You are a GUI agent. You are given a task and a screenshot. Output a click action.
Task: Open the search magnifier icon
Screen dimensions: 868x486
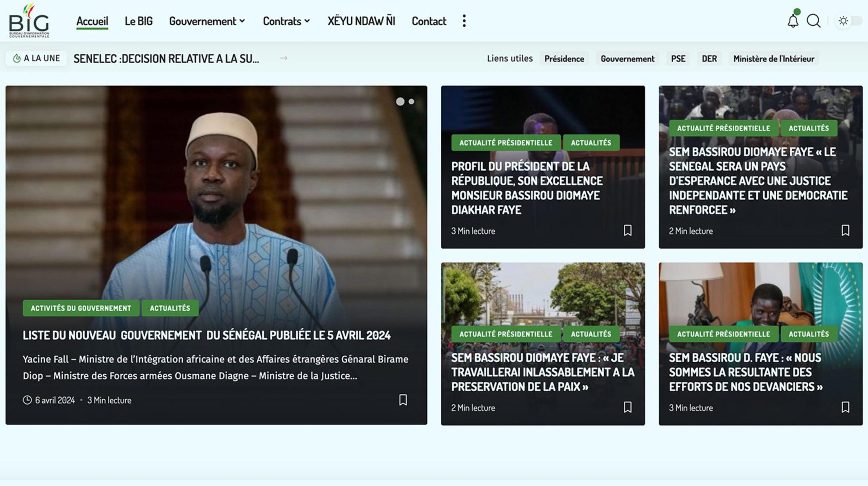click(813, 21)
